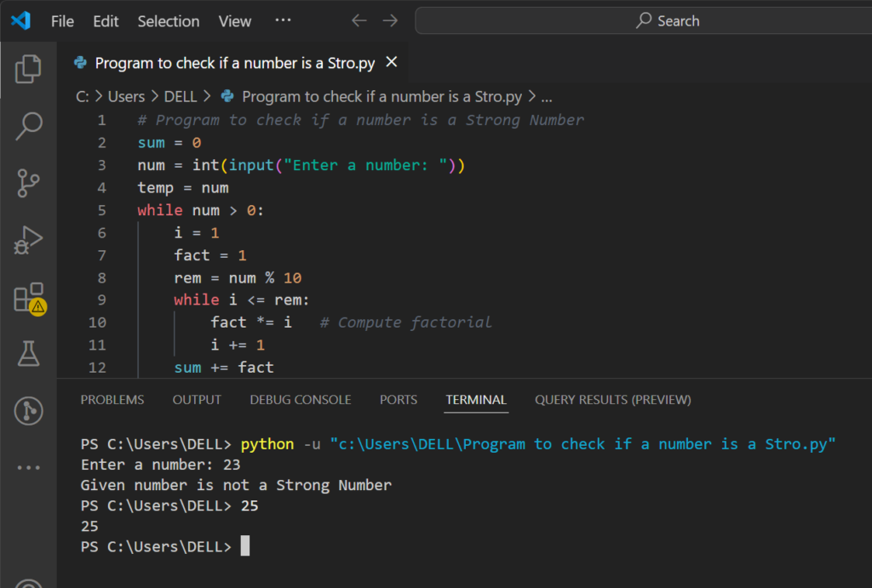Open the Search view in activity bar

28,126
